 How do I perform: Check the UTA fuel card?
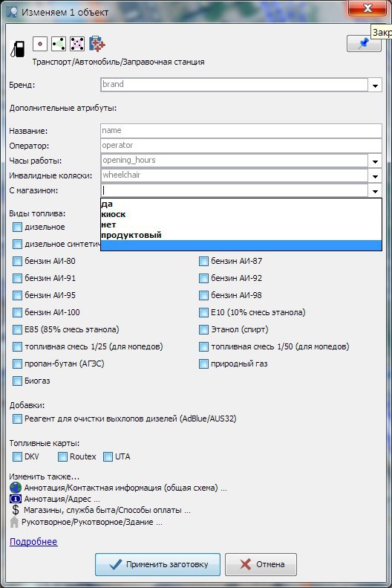tap(108, 456)
